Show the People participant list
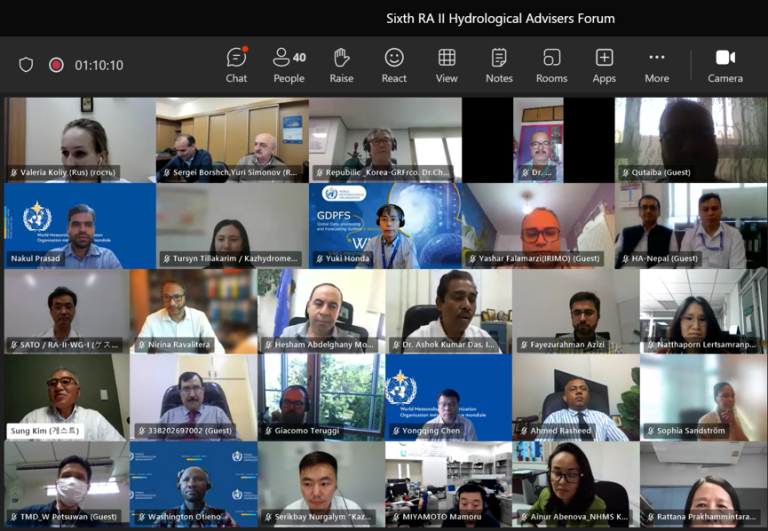The height and width of the screenshot is (531, 768). (289, 65)
